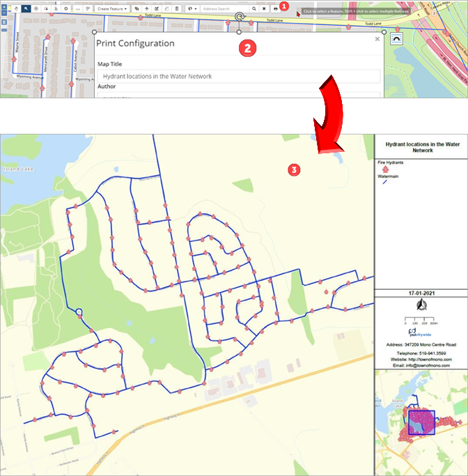This screenshot has width=468, height=476.
Task: Click the magnifier search icon
Action: tap(254, 9)
